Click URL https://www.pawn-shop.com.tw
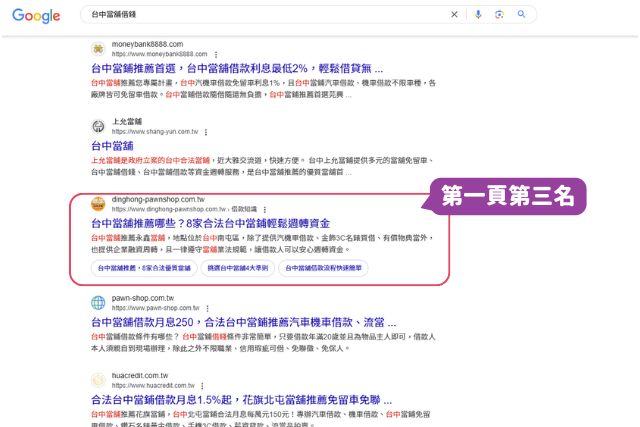Image resolution: width=640 pixels, height=427 pixels. pyautogui.click(x=156, y=308)
